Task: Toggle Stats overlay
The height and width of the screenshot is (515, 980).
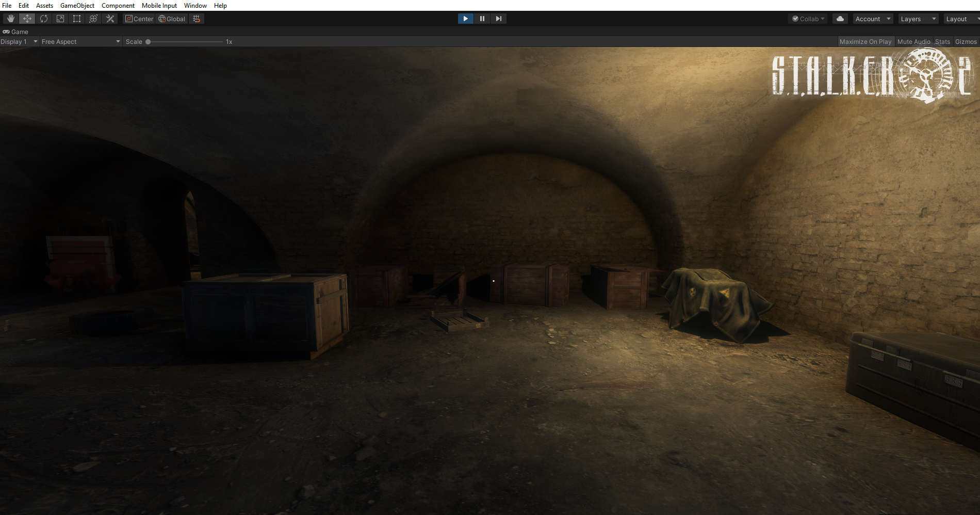Action: tap(942, 42)
